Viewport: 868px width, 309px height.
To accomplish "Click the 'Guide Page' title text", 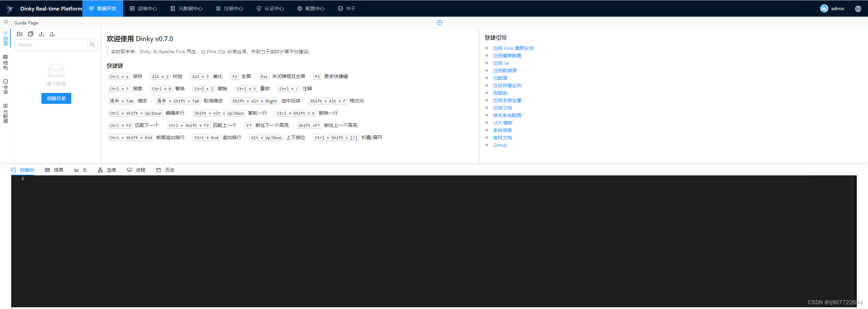I will click(x=26, y=23).
